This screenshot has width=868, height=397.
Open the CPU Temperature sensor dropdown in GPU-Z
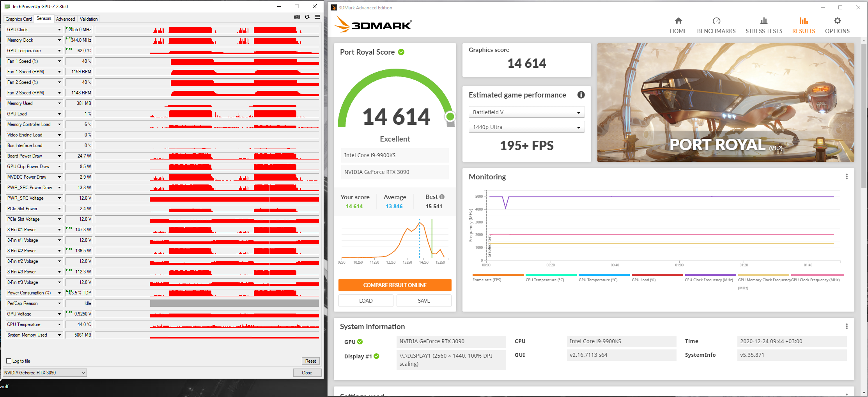coord(59,324)
